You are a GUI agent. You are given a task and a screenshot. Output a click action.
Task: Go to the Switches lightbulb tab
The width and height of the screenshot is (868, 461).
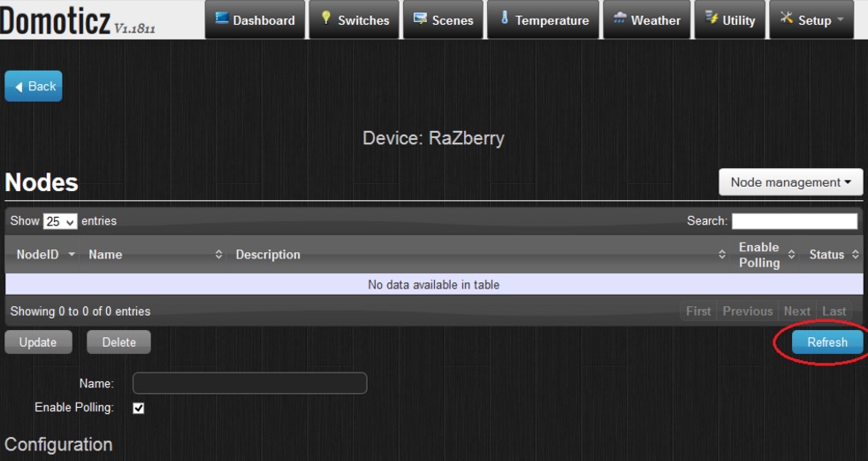point(354,20)
